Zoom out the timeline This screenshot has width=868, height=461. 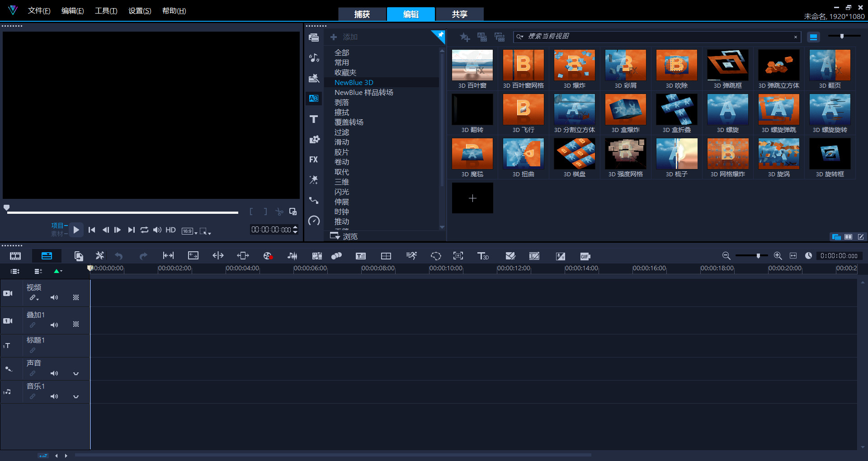(x=726, y=256)
